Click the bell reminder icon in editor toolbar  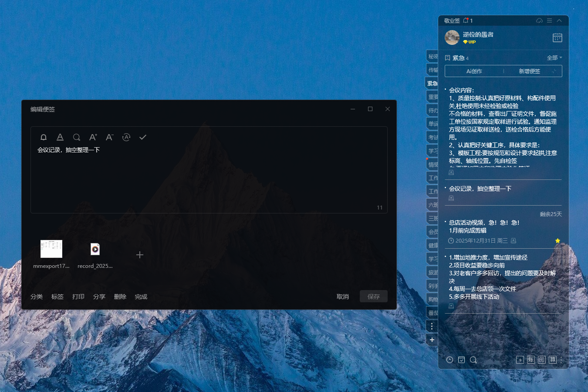pyautogui.click(x=44, y=137)
